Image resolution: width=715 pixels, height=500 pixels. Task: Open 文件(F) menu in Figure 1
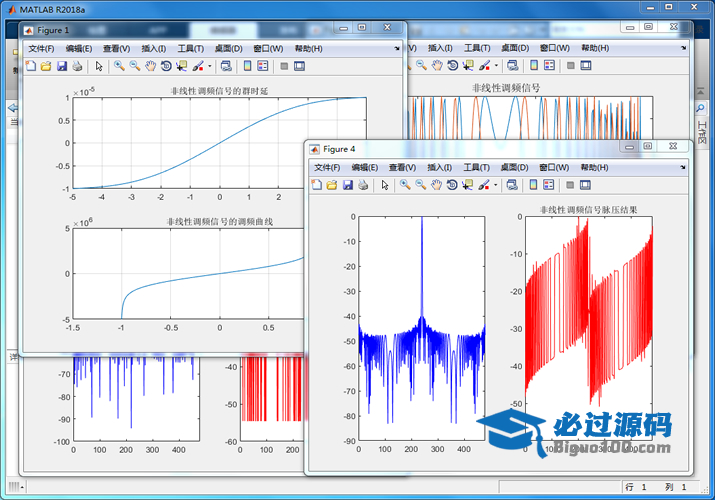(43, 48)
